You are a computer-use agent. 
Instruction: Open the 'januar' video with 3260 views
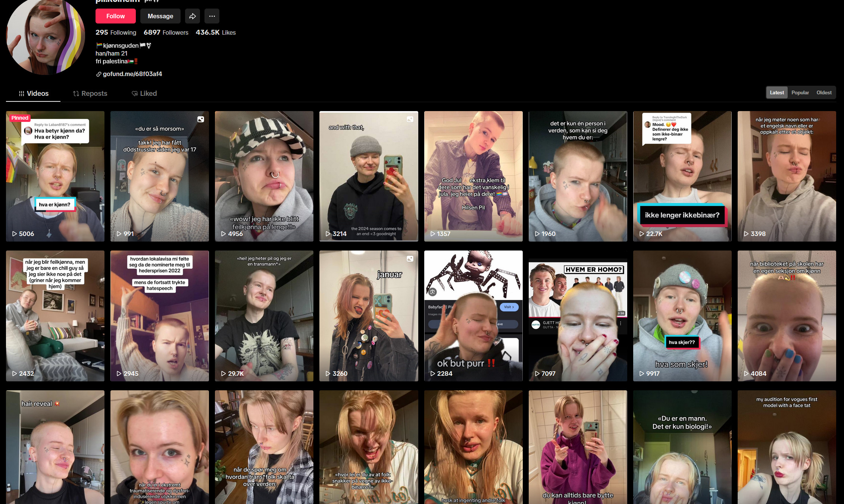369,316
